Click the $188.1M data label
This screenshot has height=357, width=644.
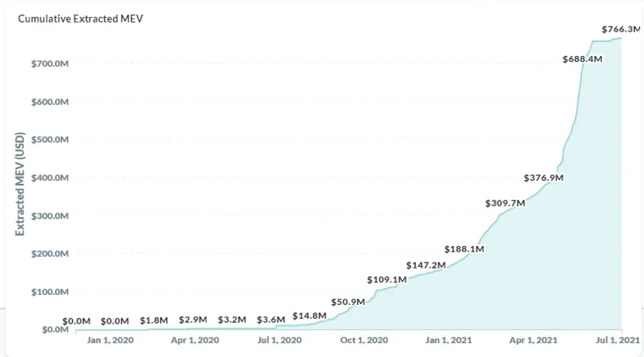click(465, 249)
